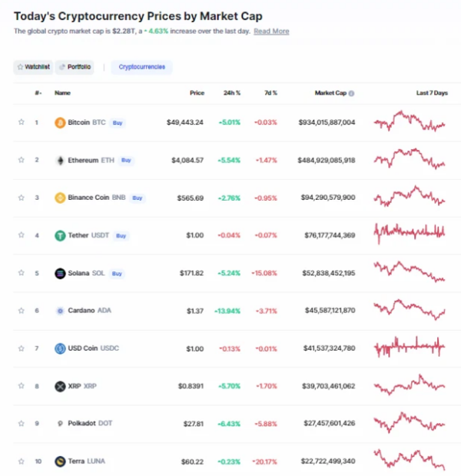This screenshot has height=476, width=461.
Task: Click the Tether logo icon
Action: point(60,235)
